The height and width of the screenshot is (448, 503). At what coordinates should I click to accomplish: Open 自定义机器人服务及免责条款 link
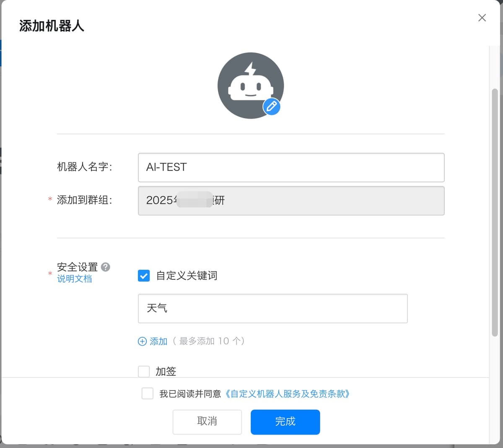[x=287, y=393]
